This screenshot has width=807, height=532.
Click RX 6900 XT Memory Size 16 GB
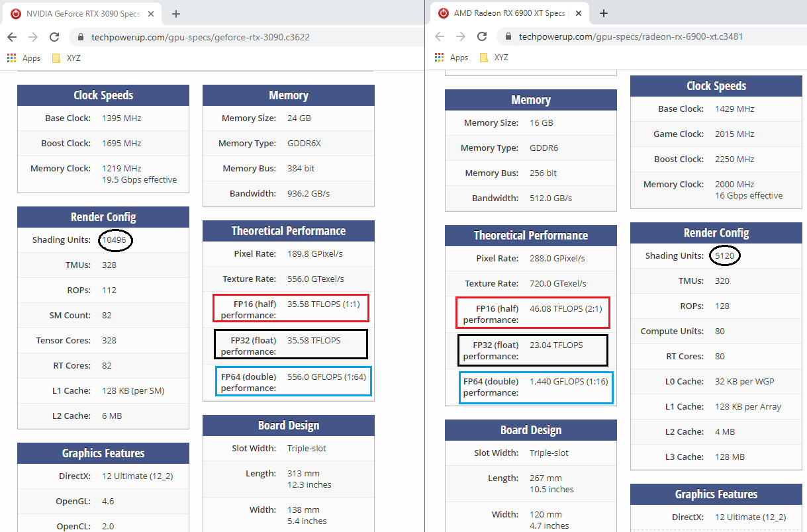click(x=542, y=122)
